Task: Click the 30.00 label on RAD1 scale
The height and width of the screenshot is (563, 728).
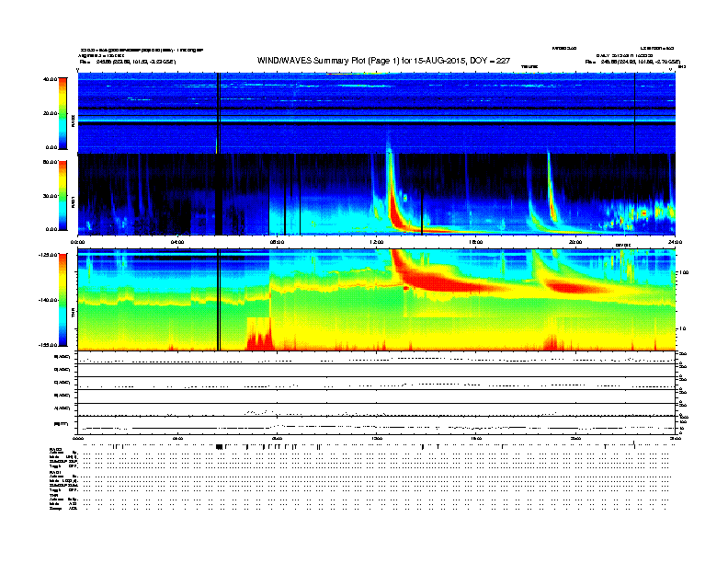Action: [x=50, y=196]
